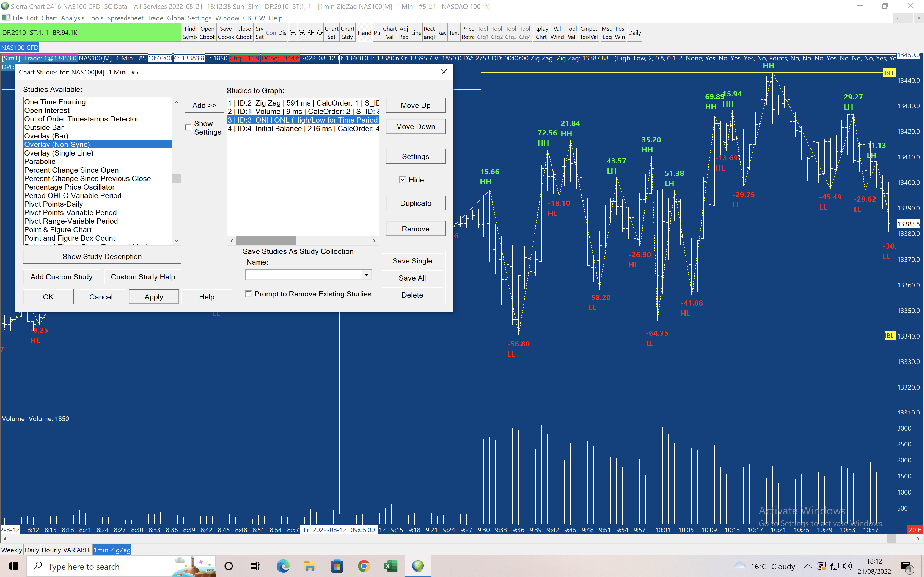Screen dimensions: 924x577
Task: Launch Microsoft Edge from the taskbar
Action: click(x=283, y=566)
